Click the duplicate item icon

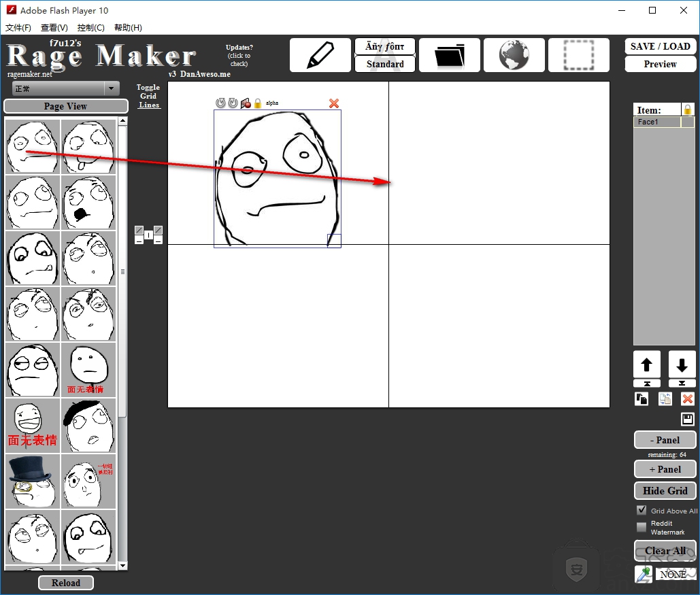(x=641, y=398)
